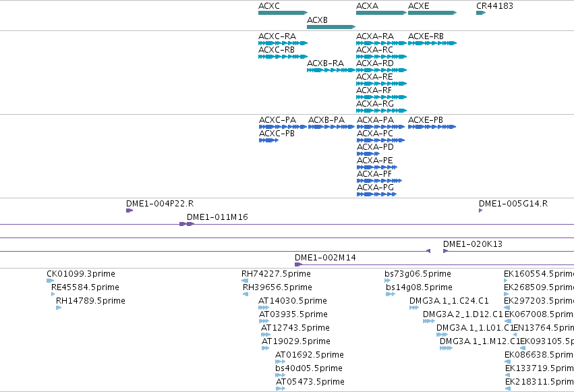Viewport: 574px width, 392px height.
Task: Click the ACXA-PA protein feature
Action: [380, 127]
